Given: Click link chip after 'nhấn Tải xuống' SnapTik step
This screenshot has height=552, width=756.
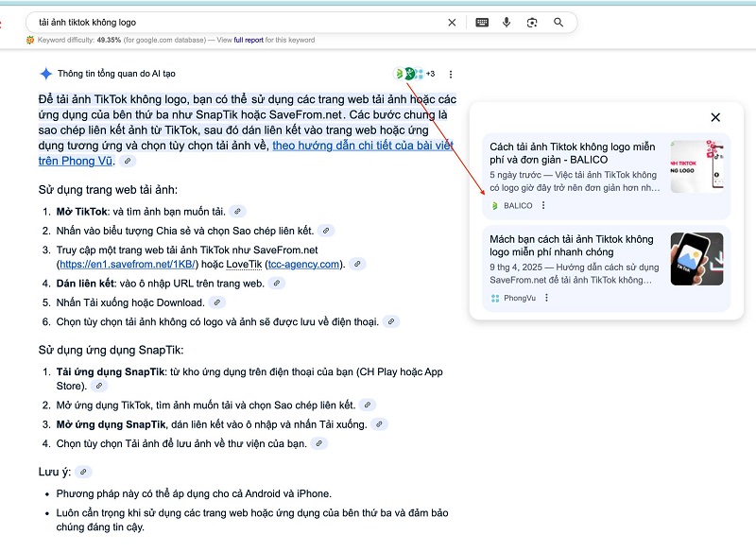Looking at the screenshot, I should click(x=379, y=424).
